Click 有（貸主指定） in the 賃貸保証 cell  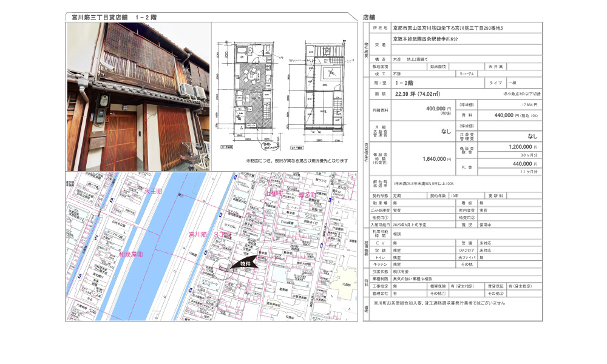[520, 286]
